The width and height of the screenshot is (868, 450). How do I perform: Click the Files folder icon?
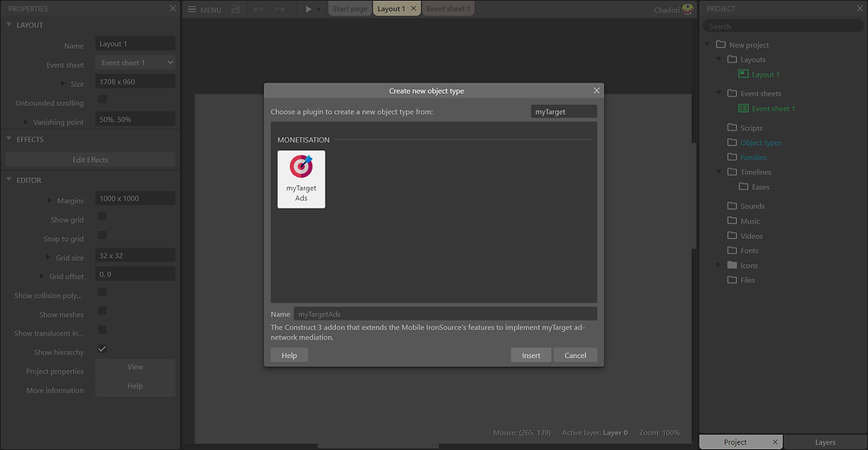(732, 280)
